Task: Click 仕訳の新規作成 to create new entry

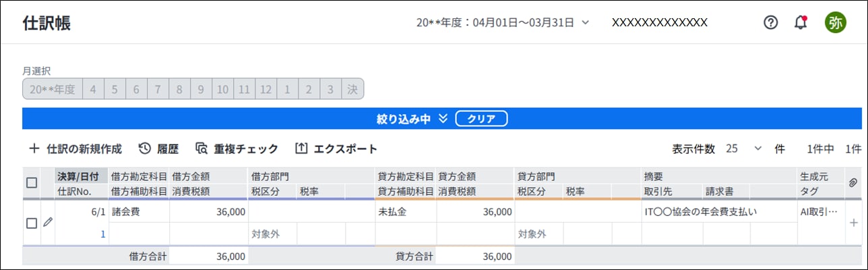Action: [75, 148]
